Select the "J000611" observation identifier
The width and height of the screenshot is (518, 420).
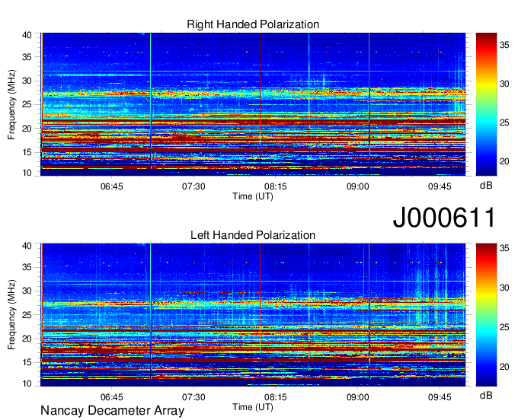click(x=444, y=218)
